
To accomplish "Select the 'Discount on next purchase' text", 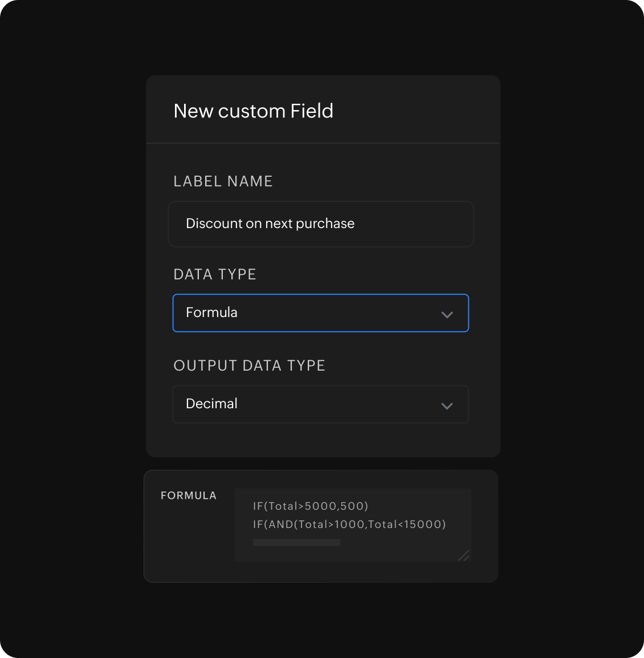I will (270, 224).
